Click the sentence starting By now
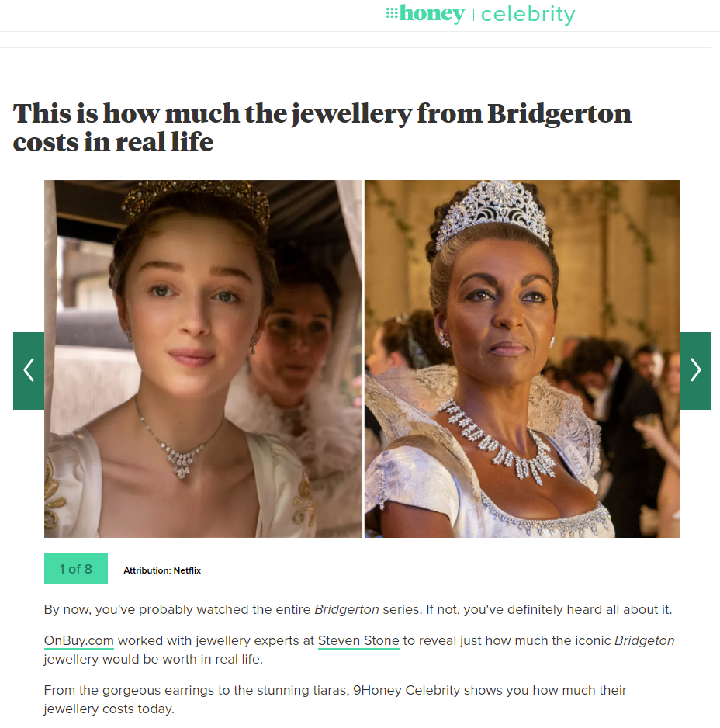This screenshot has width=720, height=728. (358, 609)
